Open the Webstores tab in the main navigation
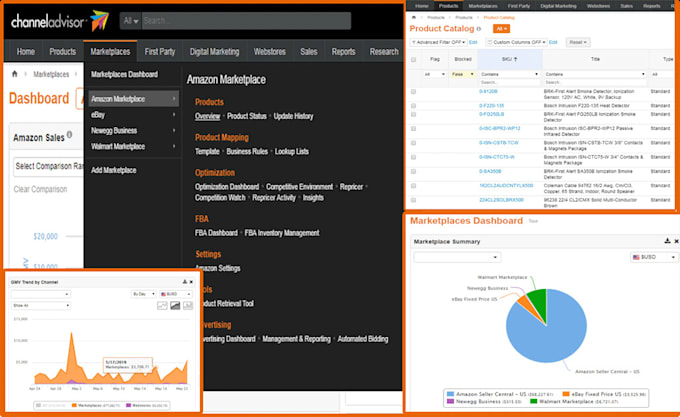Image resolution: width=680 pixels, height=417 pixels. (270, 52)
